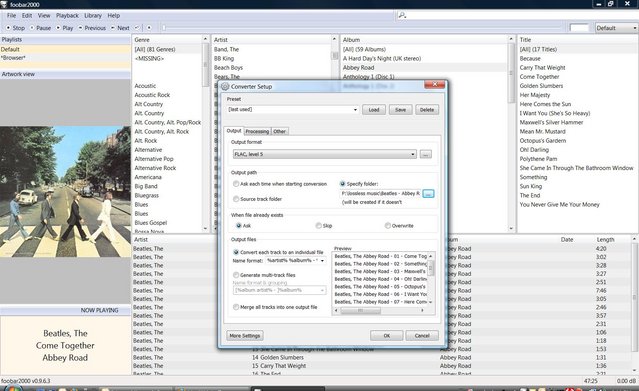Image resolution: width=639 pixels, height=391 pixels.
Task: Open output format settings ellipsis button
Action: click(425, 154)
